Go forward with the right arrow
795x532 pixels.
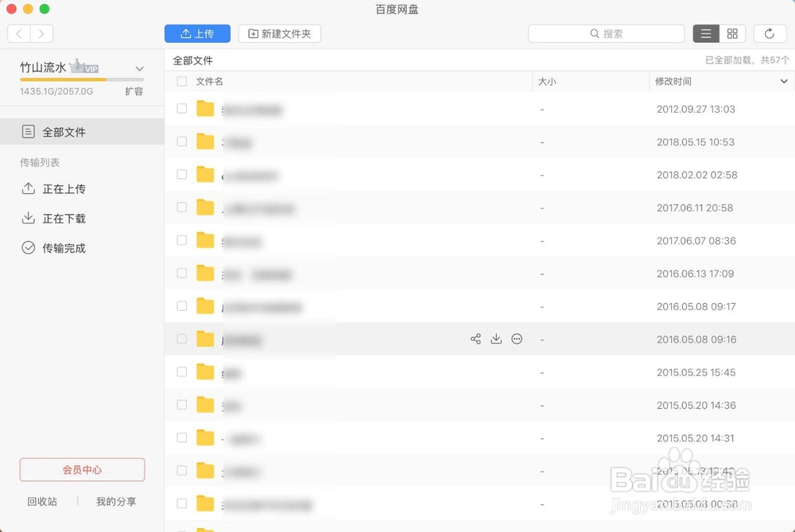coord(41,33)
